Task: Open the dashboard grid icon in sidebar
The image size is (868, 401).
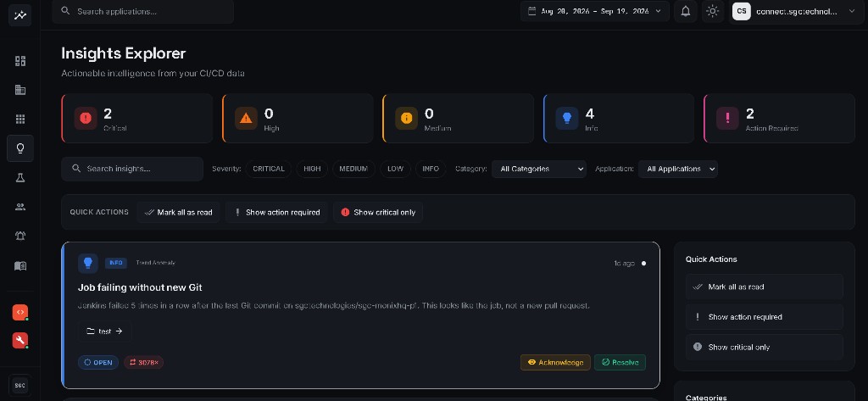Action: click(x=20, y=61)
